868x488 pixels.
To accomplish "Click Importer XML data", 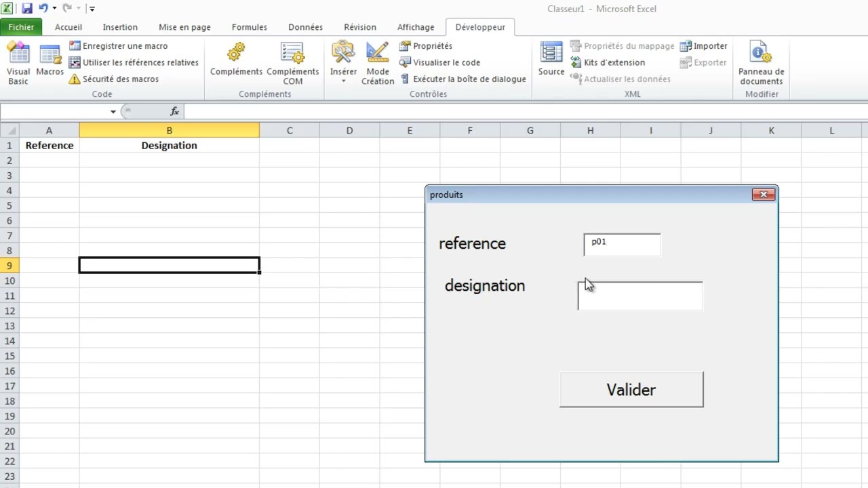I will point(704,46).
